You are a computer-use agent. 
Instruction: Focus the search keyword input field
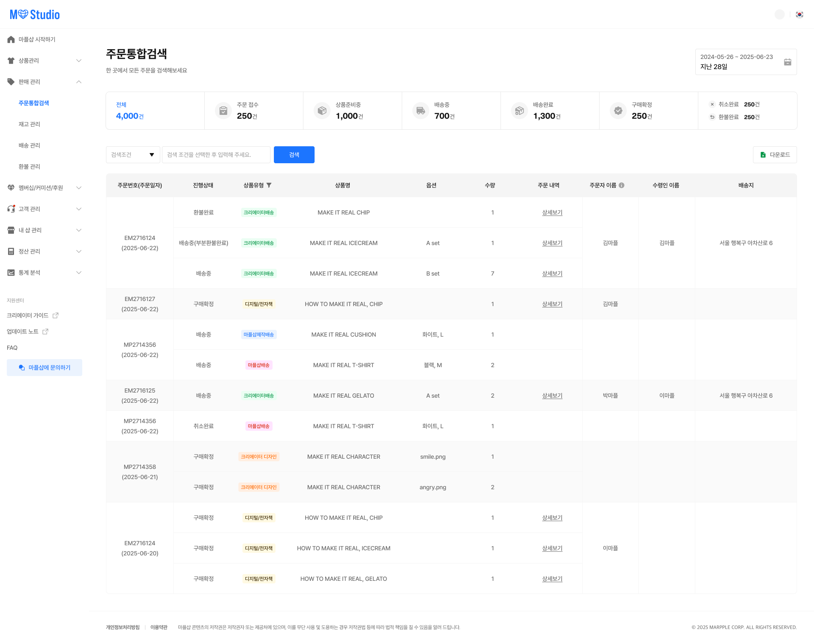pos(216,155)
